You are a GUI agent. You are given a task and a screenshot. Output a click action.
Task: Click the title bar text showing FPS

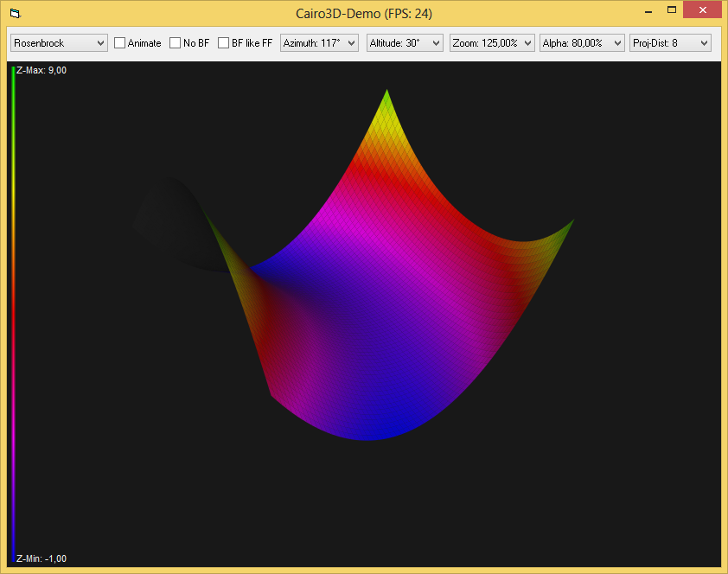point(364,13)
